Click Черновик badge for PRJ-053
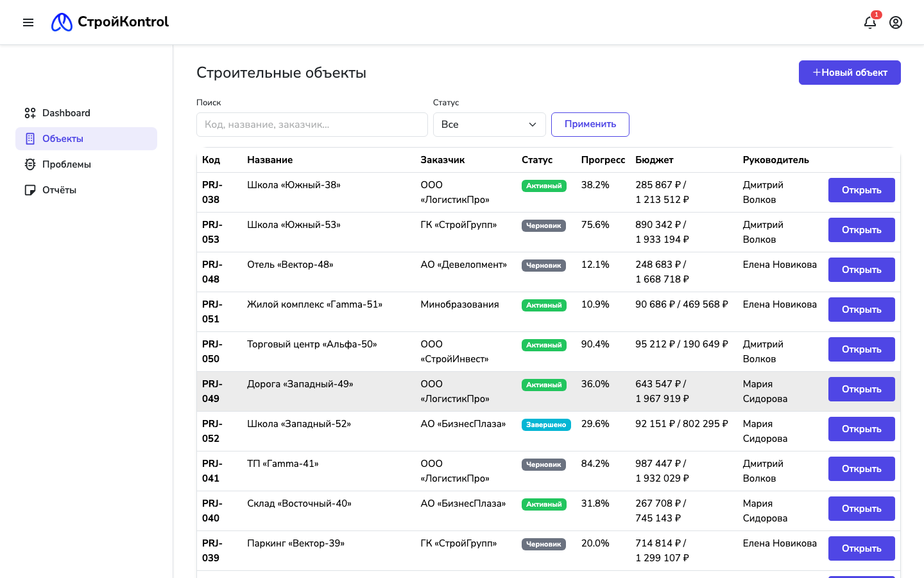 [543, 225]
